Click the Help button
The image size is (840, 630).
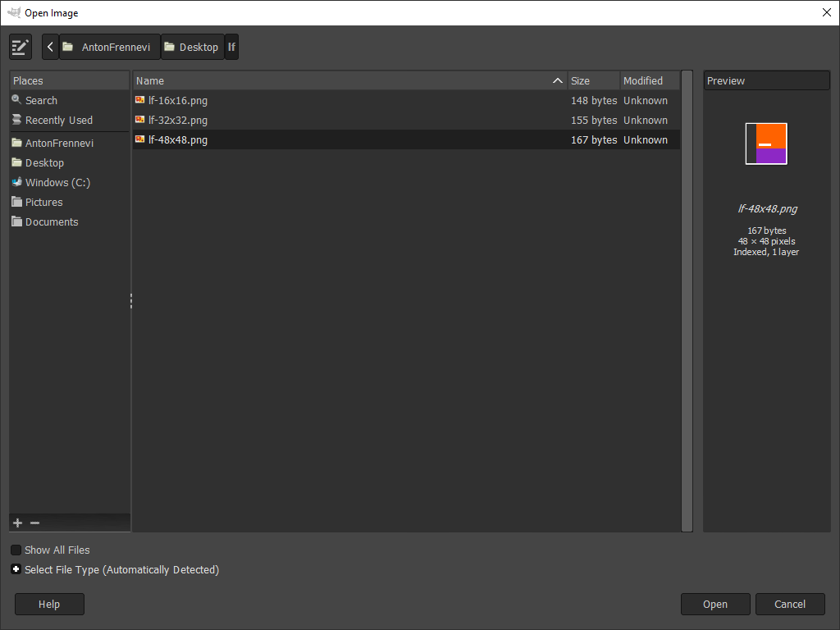[49, 605]
